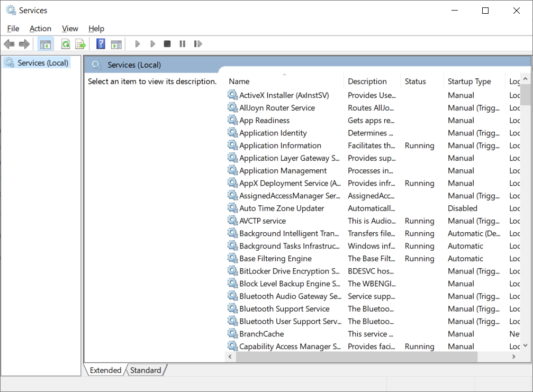The image size is (533, 392).
Task: Maximize the Services window
Action: click(x=485, y=11)
